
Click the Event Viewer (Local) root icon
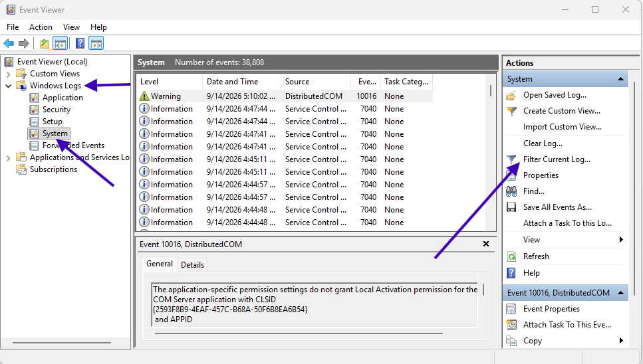click(9, 62)
